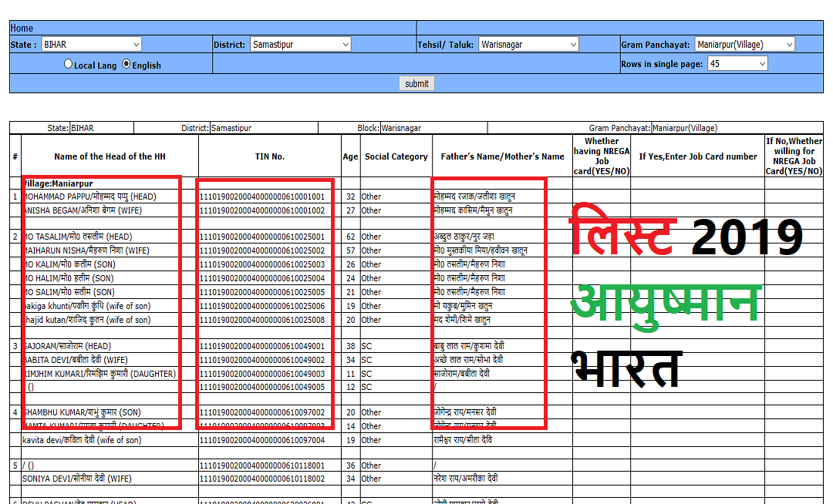Open the State dropdown showing BIHAR
Screen dimensions: 833x504
click(91, 45)
